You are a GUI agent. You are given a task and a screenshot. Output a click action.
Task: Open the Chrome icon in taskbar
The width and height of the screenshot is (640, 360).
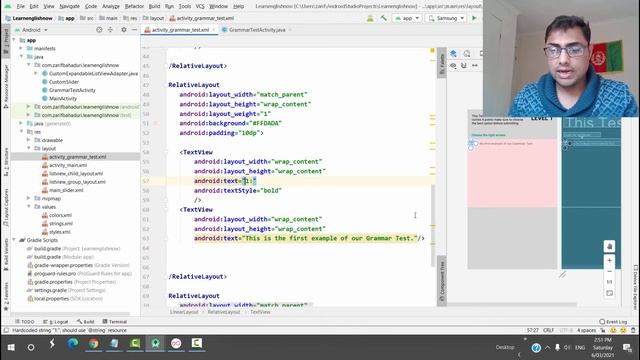click(x=93, y=344)
